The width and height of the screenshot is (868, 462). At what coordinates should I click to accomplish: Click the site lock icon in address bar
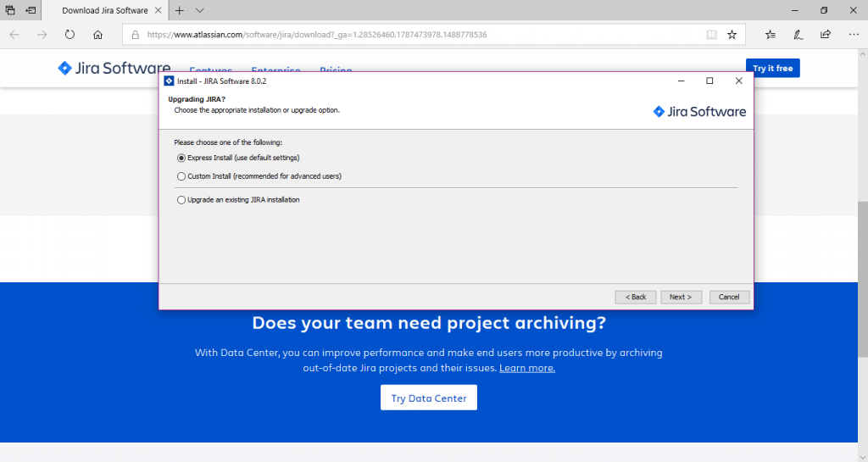coord(135,35)
